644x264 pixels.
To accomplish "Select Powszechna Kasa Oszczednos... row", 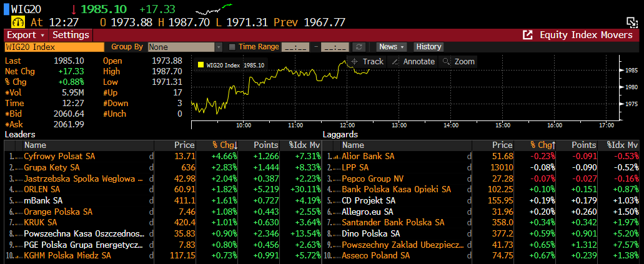I will pos(162,233).
